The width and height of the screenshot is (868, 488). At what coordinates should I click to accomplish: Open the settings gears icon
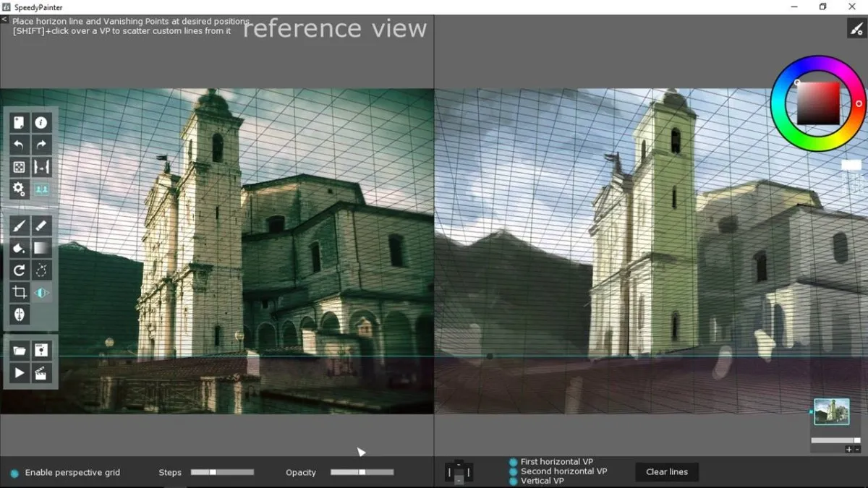click(x=20, y=189)
